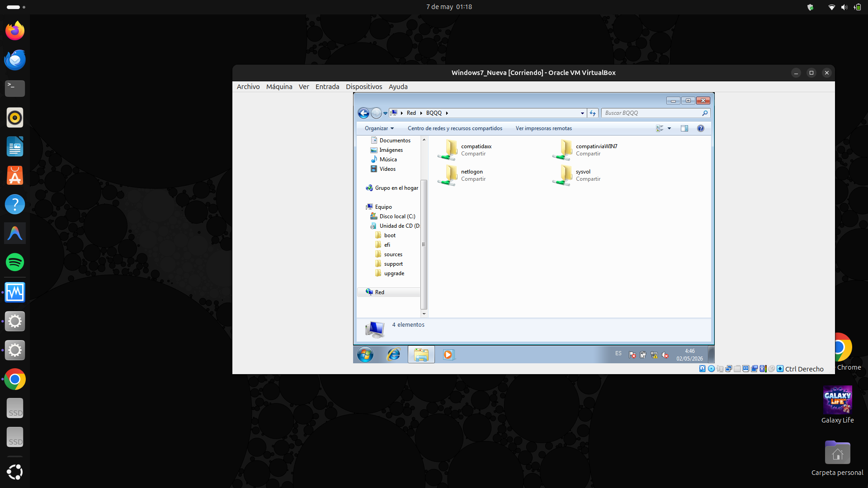Open the Ayuda menu in VirtualBox
868x488 pixels.
tap(398, 87)
